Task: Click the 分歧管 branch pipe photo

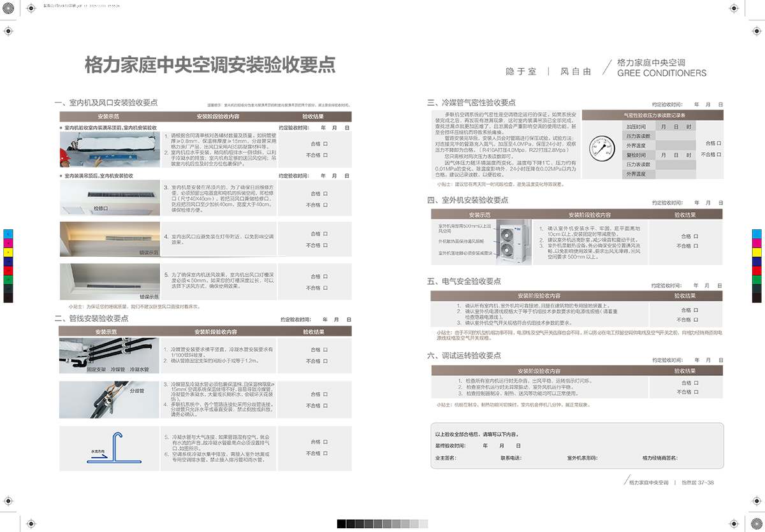Action: pos(109,399)
